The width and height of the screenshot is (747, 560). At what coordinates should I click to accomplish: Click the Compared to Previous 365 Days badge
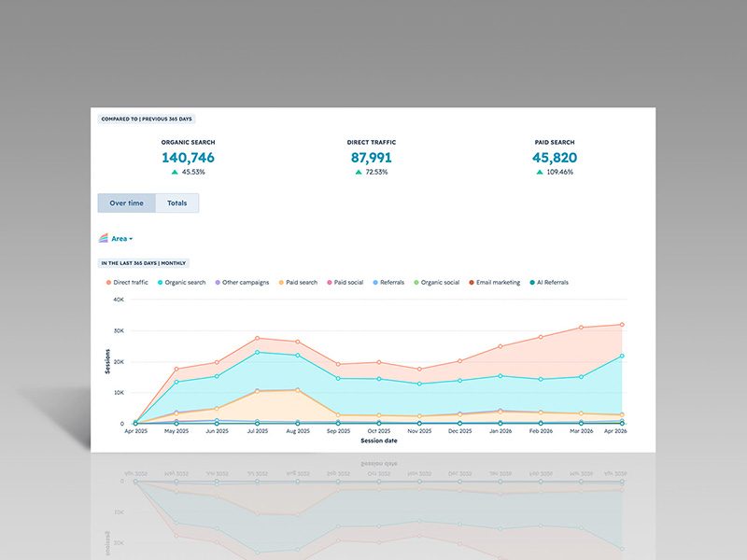pos(147,119)
